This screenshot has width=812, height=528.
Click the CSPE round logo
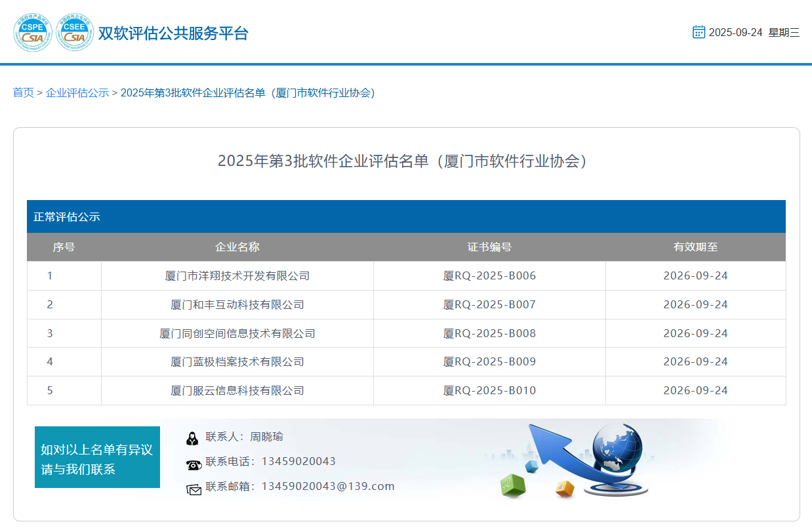point(32,33)
